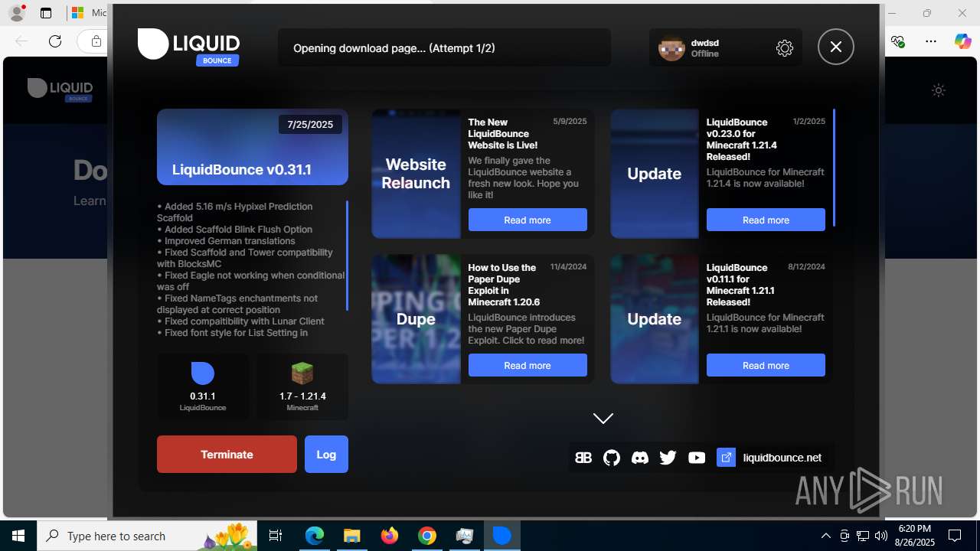Terminate the running client

[227, 454]
